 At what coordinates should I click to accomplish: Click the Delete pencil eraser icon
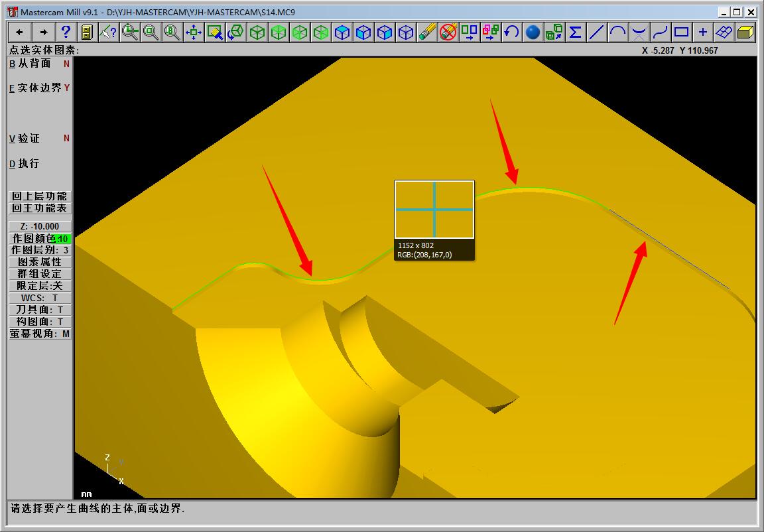coord(427,32)
